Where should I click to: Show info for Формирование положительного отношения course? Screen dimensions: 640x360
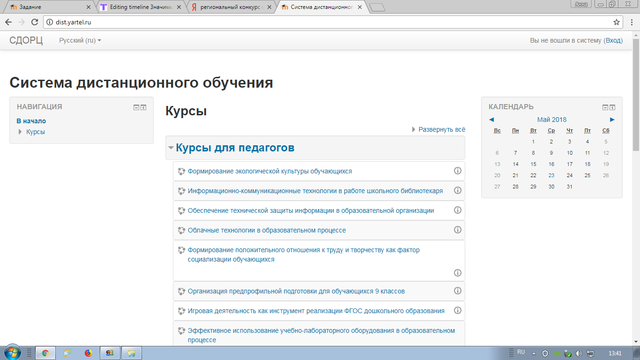458,273
